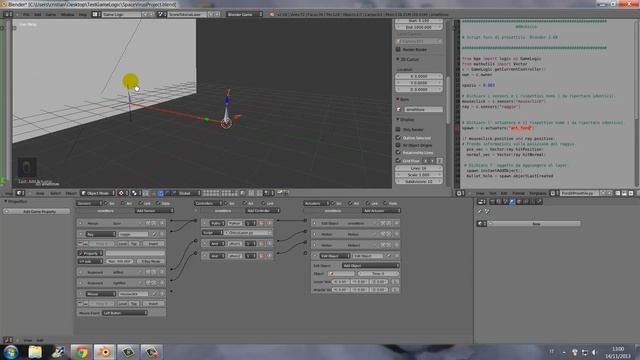
Task: Switch to Blender from the taskbar
Action: tap(104, 352)
